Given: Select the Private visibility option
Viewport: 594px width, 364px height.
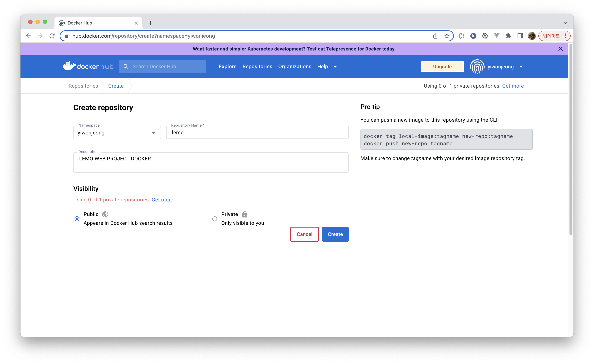Looking at the screenshot, I should point(215,219).
